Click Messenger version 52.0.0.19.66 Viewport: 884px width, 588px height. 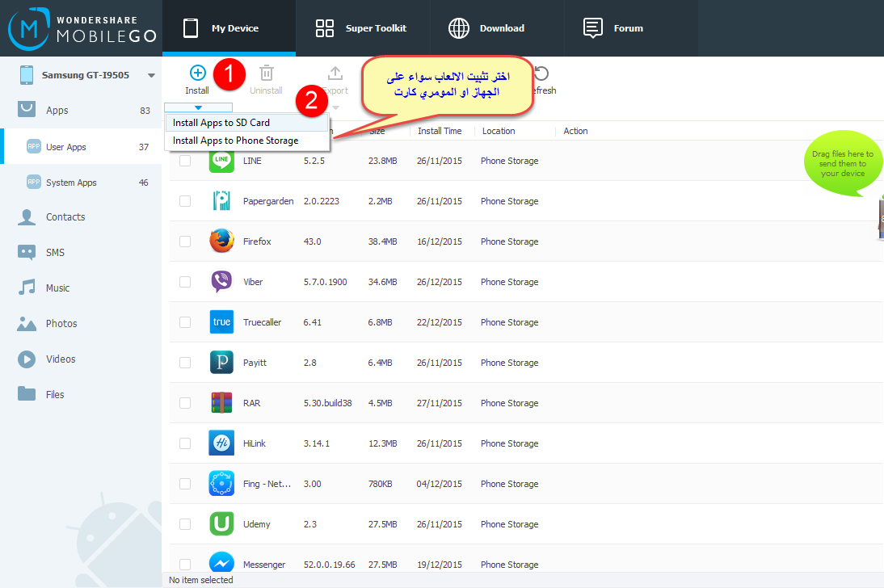(329, 565)
